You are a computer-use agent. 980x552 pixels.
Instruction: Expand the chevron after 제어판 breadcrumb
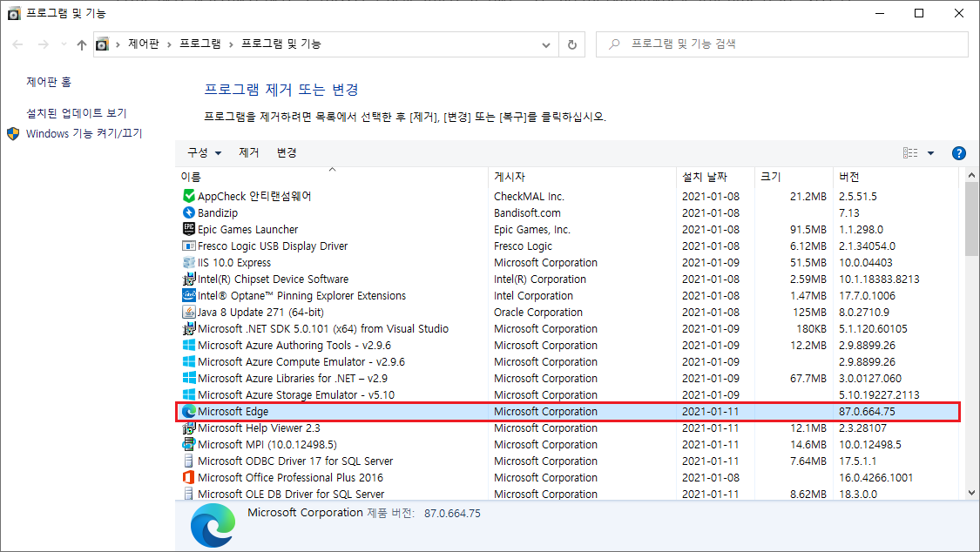[x=169, y=44]
